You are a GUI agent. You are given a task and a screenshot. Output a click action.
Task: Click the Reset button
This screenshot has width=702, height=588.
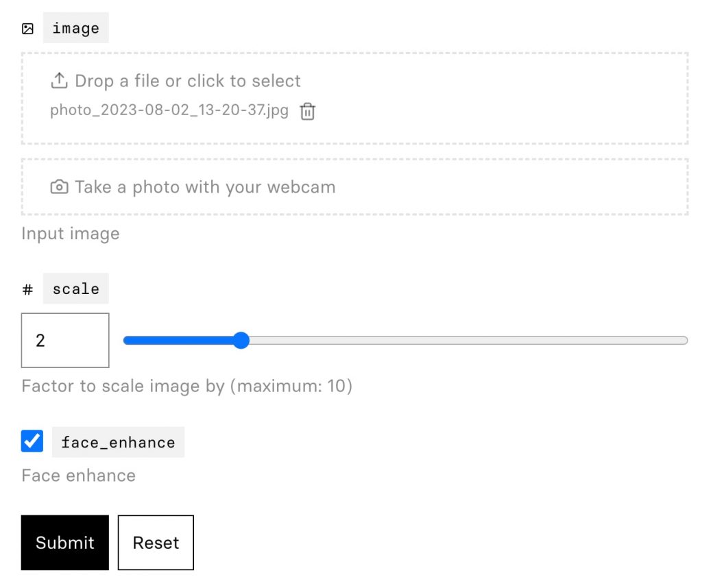click(x=156, y=543)
